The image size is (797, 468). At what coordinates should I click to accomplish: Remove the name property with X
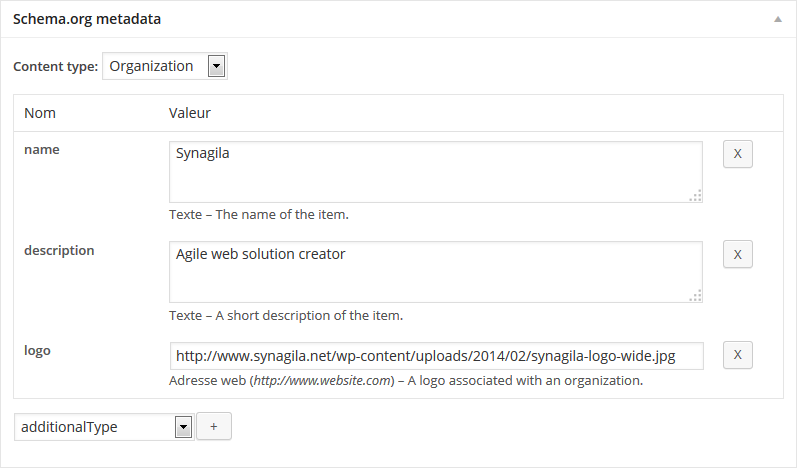[737, 154]
